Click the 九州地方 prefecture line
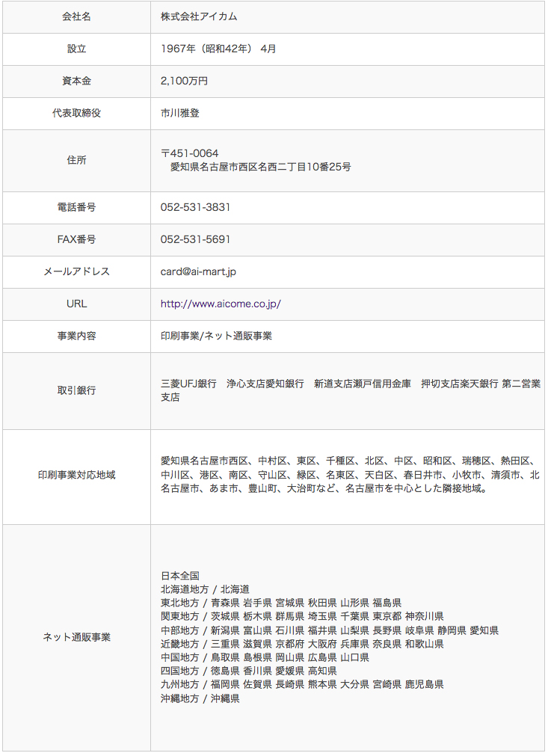 (x=302, y=685)
